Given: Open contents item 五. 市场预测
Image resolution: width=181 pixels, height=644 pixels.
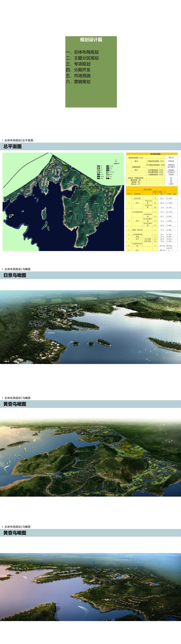Looking at the screenshot, I should pos(78,76).
